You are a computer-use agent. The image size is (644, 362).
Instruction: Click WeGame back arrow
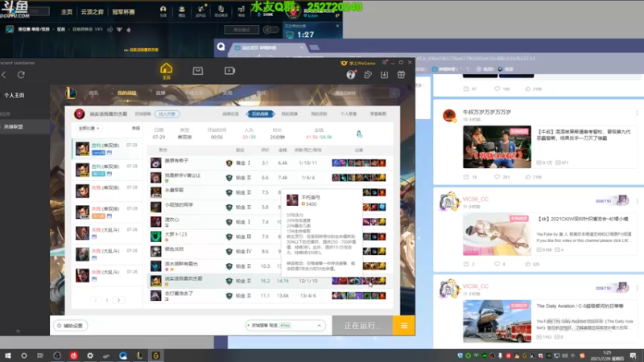[x=4, y=75]
